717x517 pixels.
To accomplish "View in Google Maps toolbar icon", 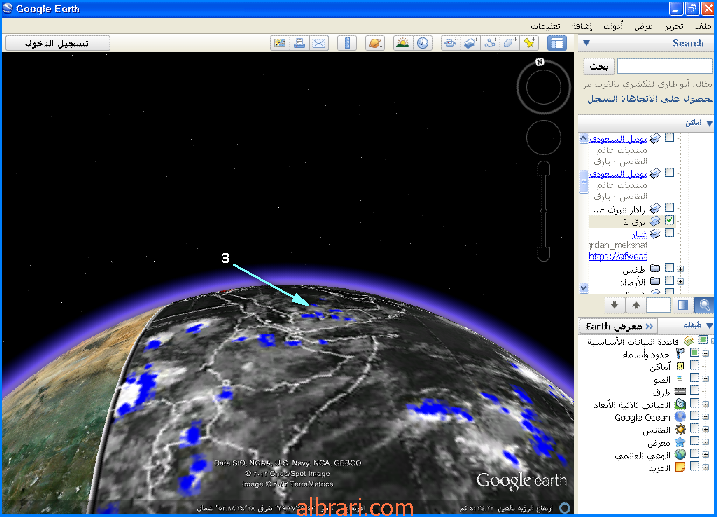I will pyautogui.click(x=279, y=43).
